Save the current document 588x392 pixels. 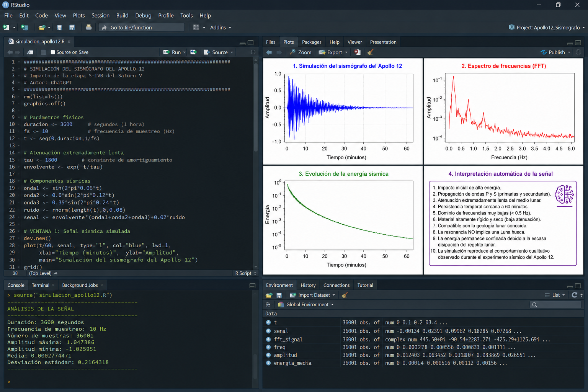pyautogui.click(x=59, y=28)
